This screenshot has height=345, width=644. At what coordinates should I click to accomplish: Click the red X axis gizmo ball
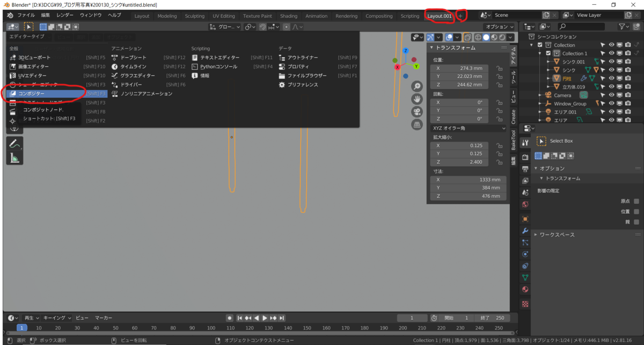point(398,67)
